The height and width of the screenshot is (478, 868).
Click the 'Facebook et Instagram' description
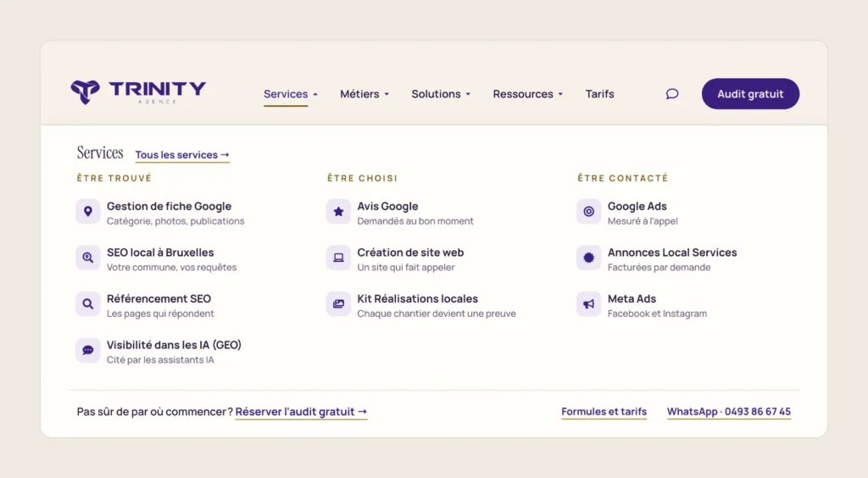(657, 314)
